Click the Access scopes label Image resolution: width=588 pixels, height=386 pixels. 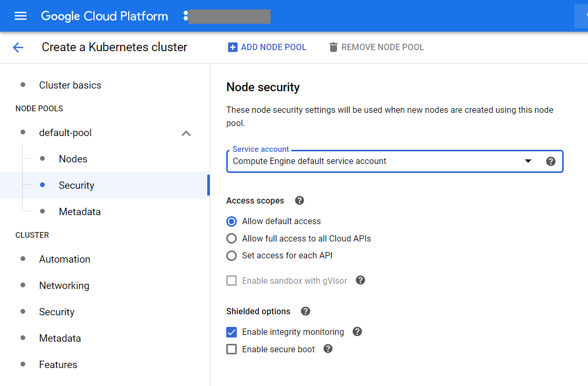[x=255, y=201]
